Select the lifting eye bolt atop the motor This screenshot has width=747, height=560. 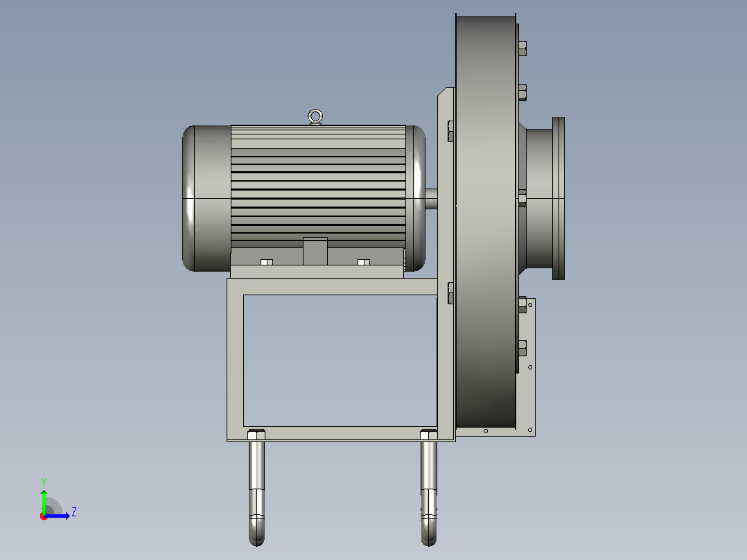[315, 116]
